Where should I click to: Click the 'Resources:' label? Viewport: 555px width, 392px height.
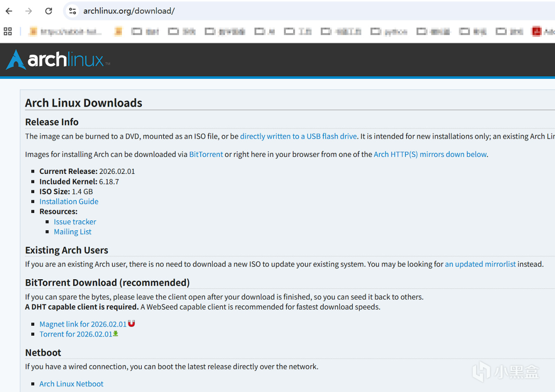(59, 212)
